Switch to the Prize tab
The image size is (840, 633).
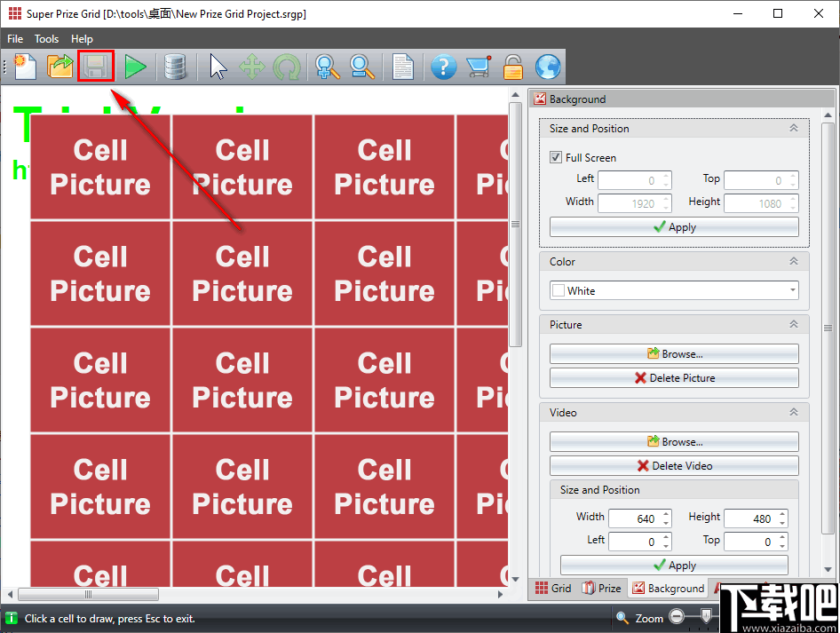602,588
